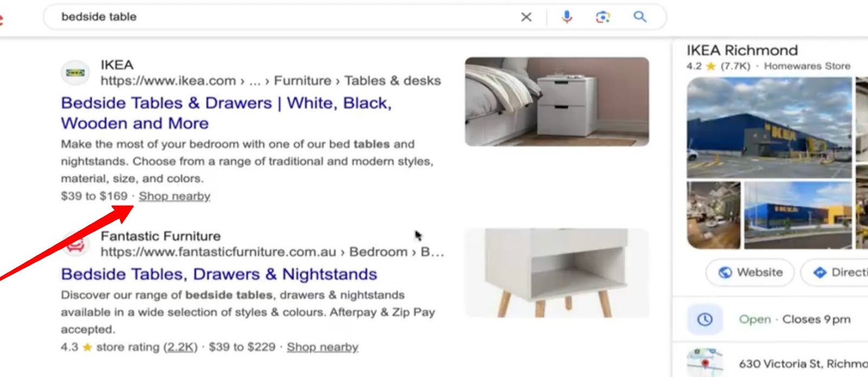The image size is (868, 377).
Task: Open IKEA white nightstand thumbnail image
Action: (557, 101)
